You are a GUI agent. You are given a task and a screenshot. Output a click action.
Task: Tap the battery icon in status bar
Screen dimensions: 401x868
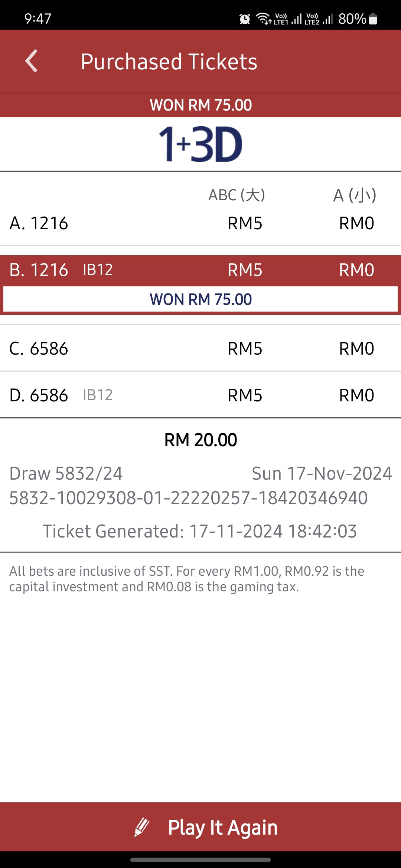pos(373,19)
